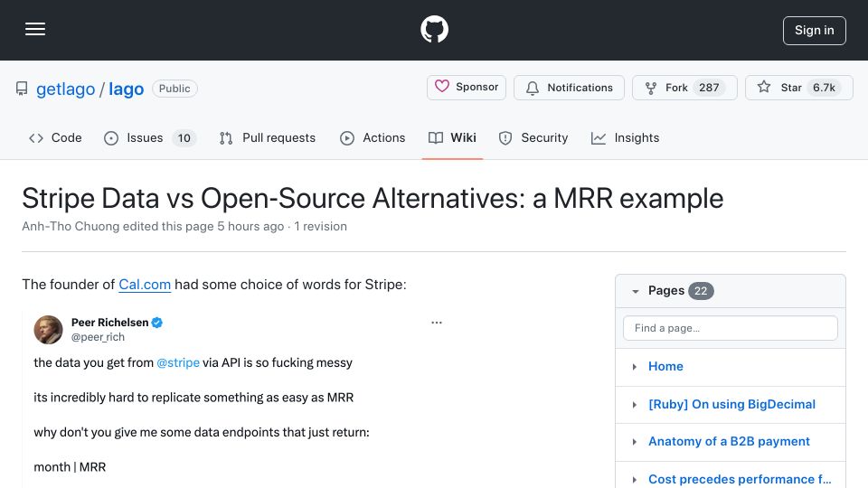Open the Cost precedes performance page

(740, 479)
